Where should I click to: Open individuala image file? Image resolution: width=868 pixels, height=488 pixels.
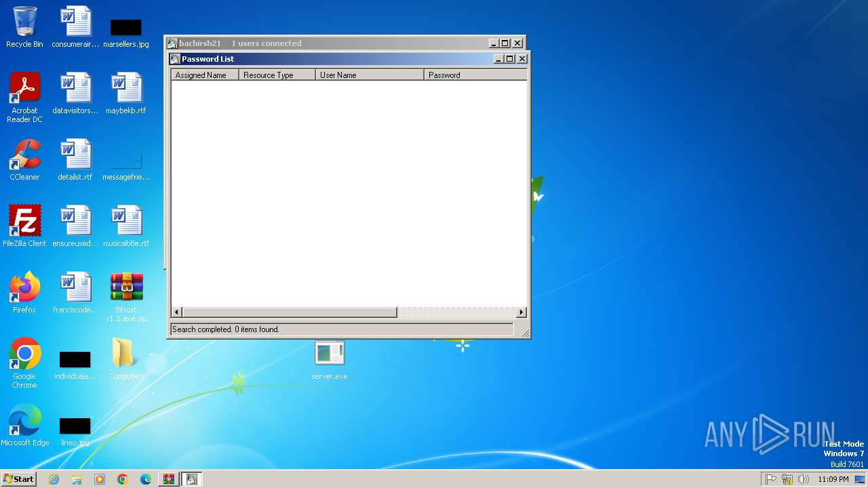(x=75, y=365)
